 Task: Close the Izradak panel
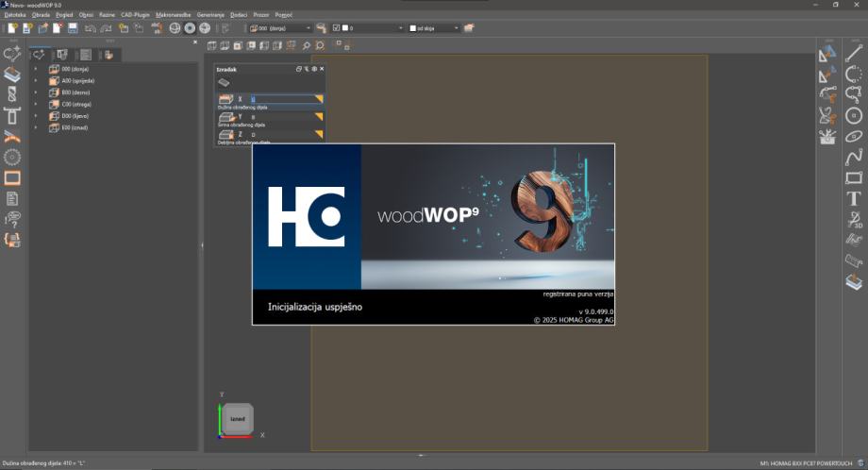[322, 69]
